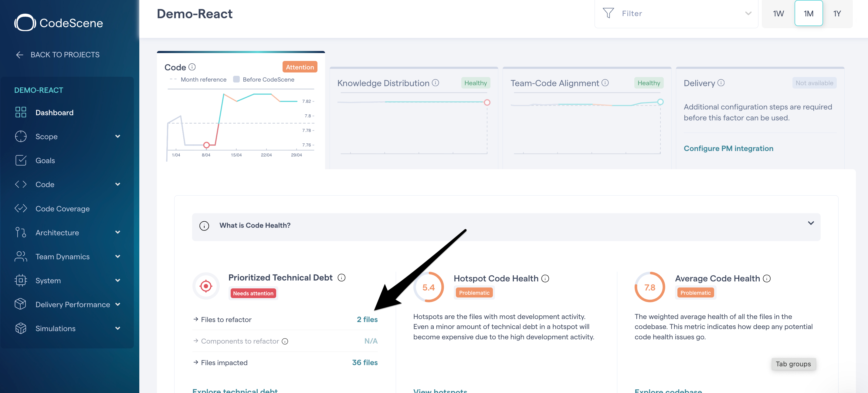Click the 5.4 hotspot health score gauge
The height and width of the screenshot is (393, 868).
pyautogui.click(x=429, y=287)
